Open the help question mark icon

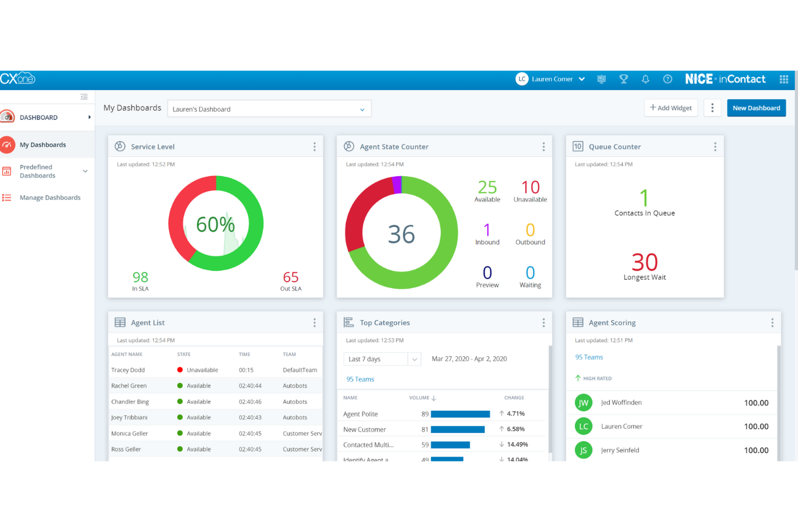click(x=668, y=79)
